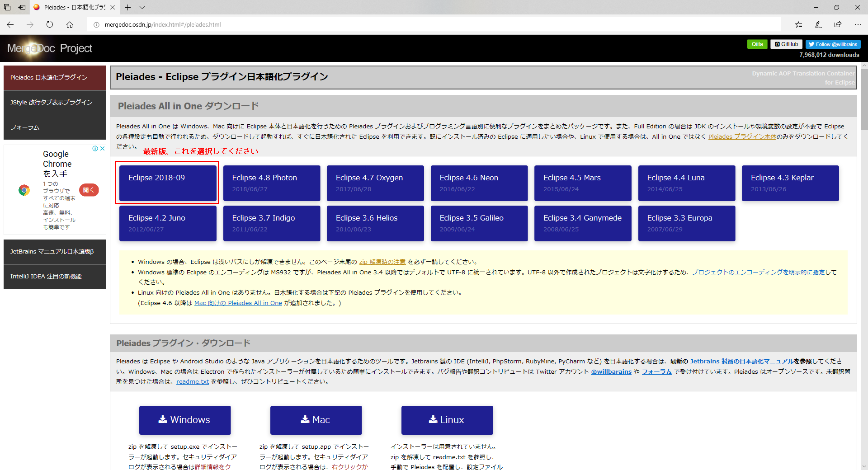868x470 pixels.
Task: Open the Favorites star list icon
Action: 798,24
